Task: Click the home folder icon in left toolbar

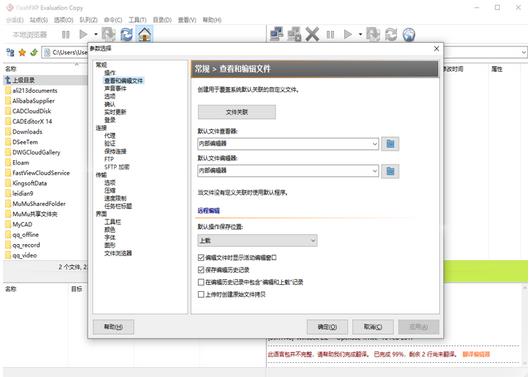Action: click(x=145, y=34)
